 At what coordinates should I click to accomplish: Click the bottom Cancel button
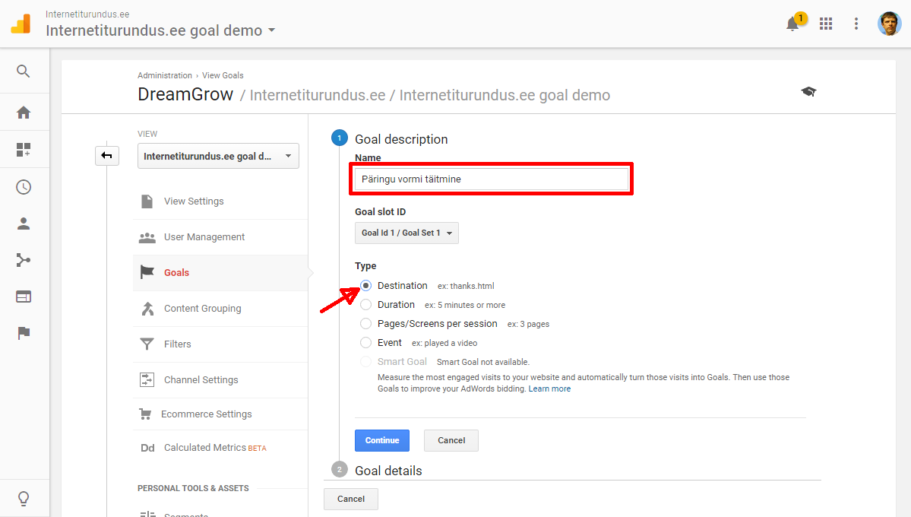(351, 499)
